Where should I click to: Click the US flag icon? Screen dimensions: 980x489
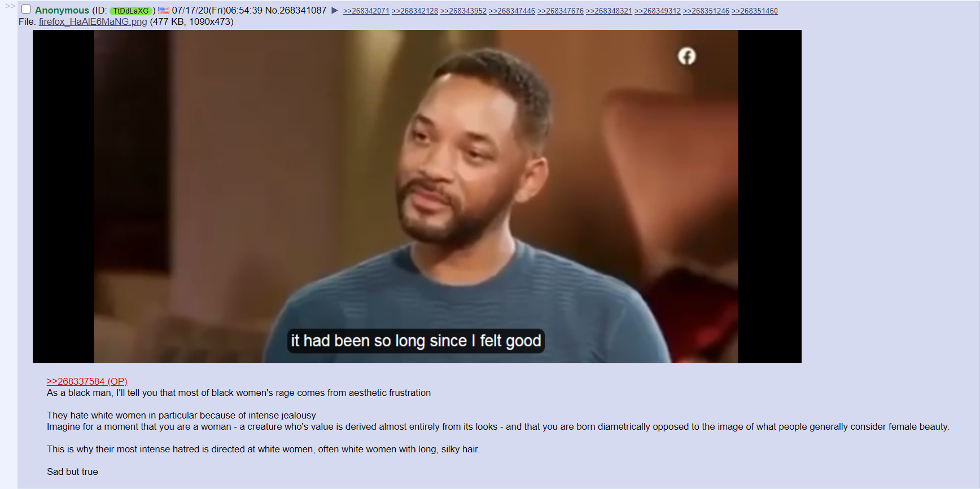(164, 10)
